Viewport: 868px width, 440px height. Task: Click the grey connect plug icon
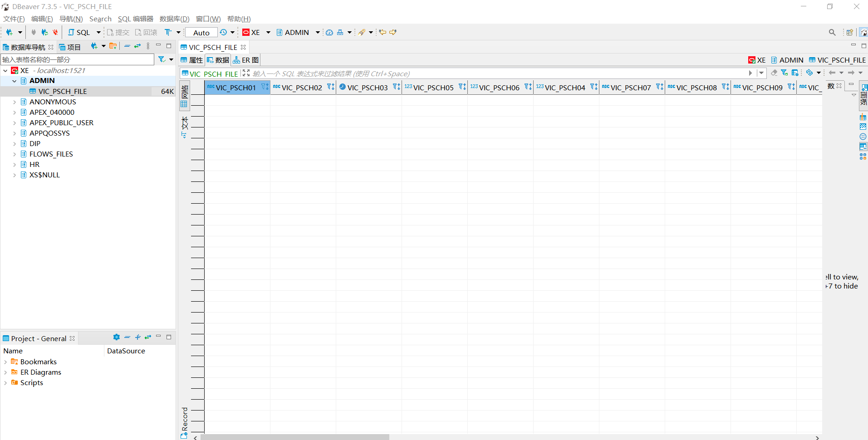33,32
